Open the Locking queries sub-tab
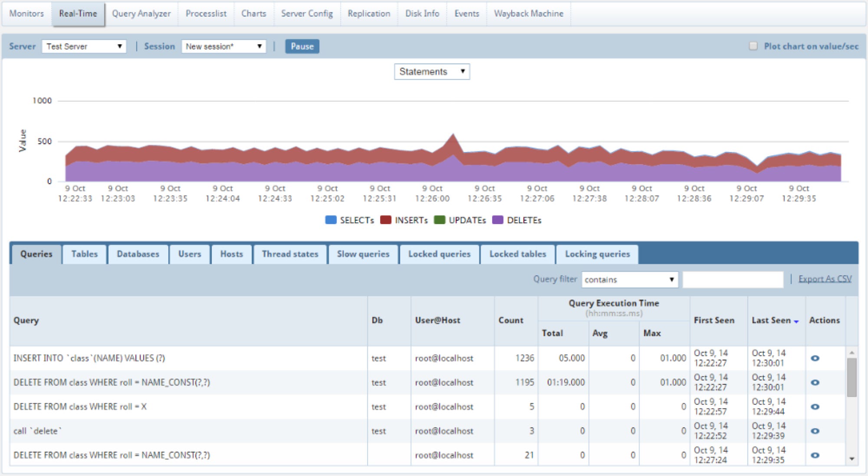Screen dimensions: 868x476 [x=598, y=254]
